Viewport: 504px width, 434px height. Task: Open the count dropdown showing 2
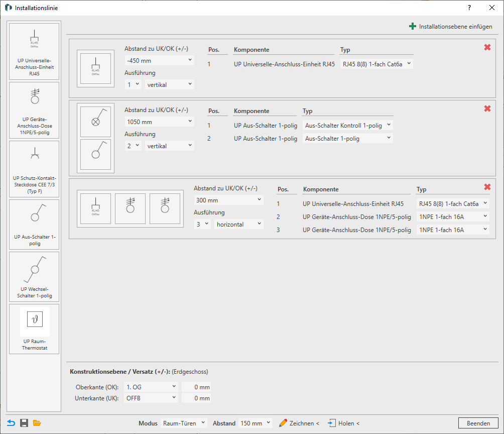pos(133,146)
